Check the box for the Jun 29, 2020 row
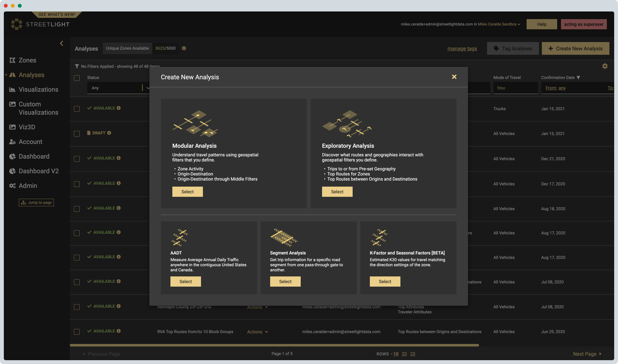The height and width of the screenshot is (364, 618). (x=77, y=332)
